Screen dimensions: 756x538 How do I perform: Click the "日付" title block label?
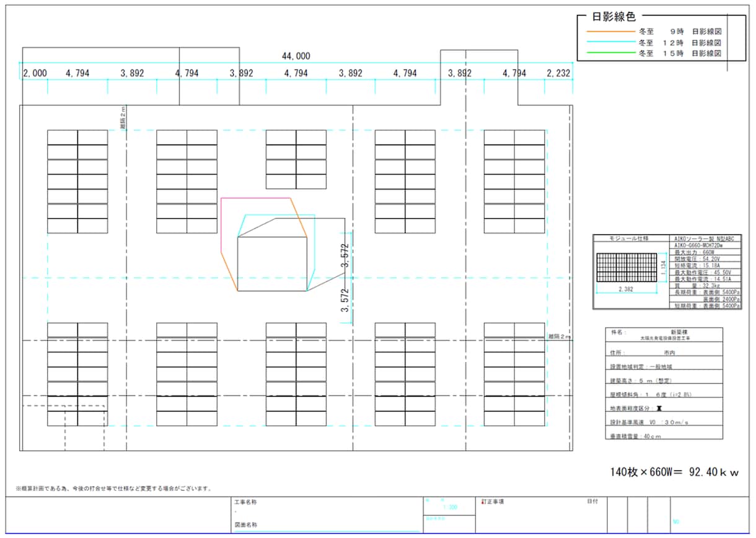(592, 501)
